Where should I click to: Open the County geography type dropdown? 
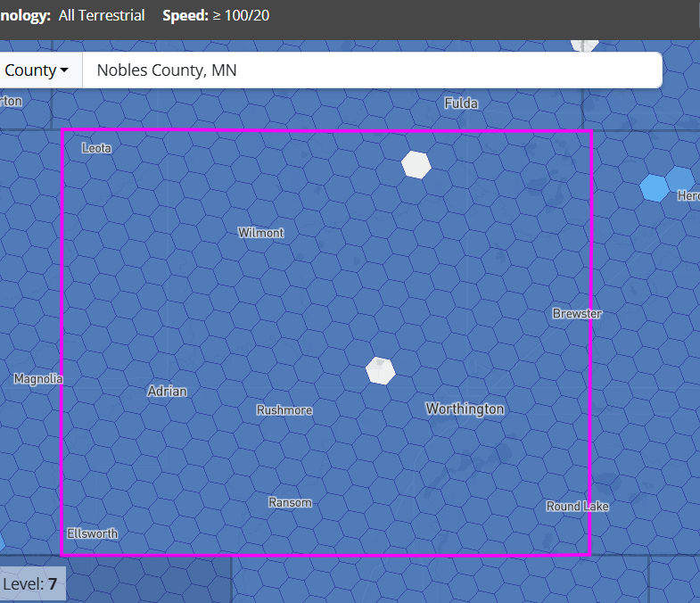pyautogui.click(x=36, y=70)
